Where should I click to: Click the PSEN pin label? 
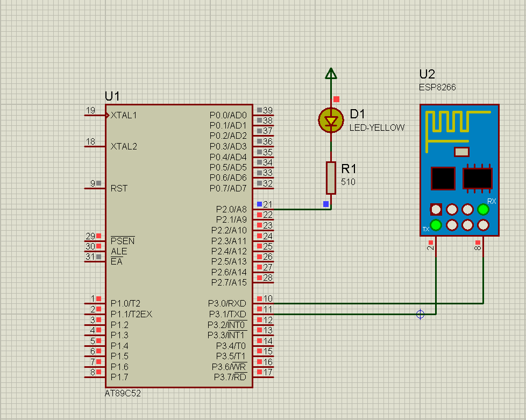point(123,240)
